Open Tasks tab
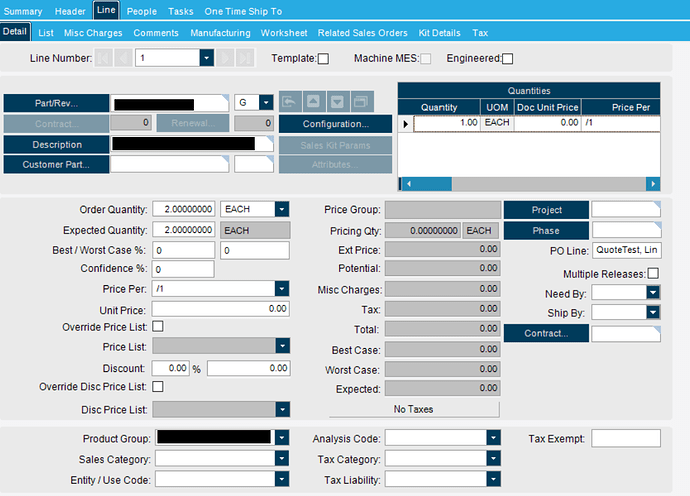Screen dimensions: 690x496 coord(180,11)
